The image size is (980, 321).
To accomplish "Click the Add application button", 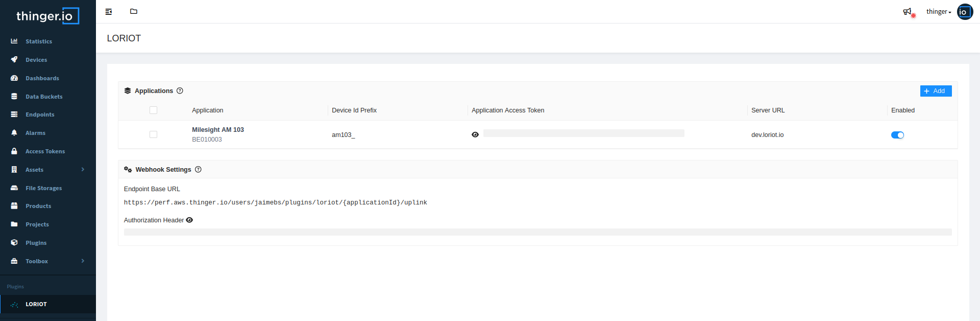I will coord(935,91).
